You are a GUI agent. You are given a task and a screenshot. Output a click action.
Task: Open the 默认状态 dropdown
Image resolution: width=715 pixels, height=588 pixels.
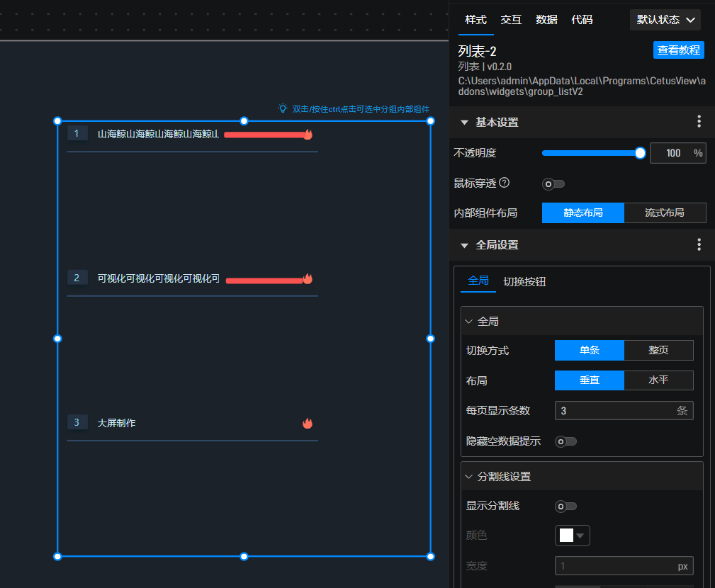point(665,20)
